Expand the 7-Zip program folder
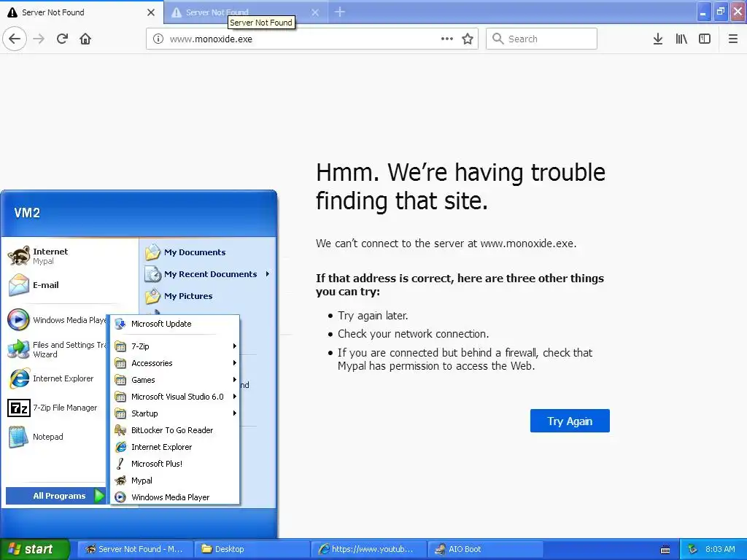 point(175,346)
